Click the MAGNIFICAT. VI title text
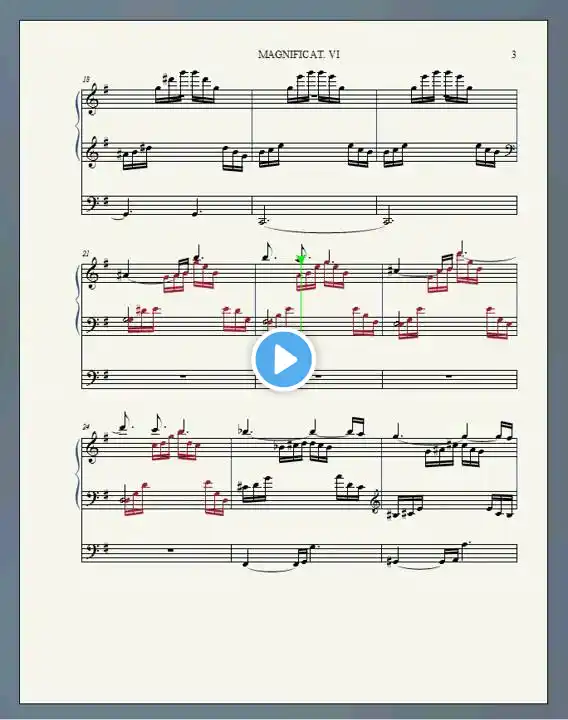 (299, 54)
